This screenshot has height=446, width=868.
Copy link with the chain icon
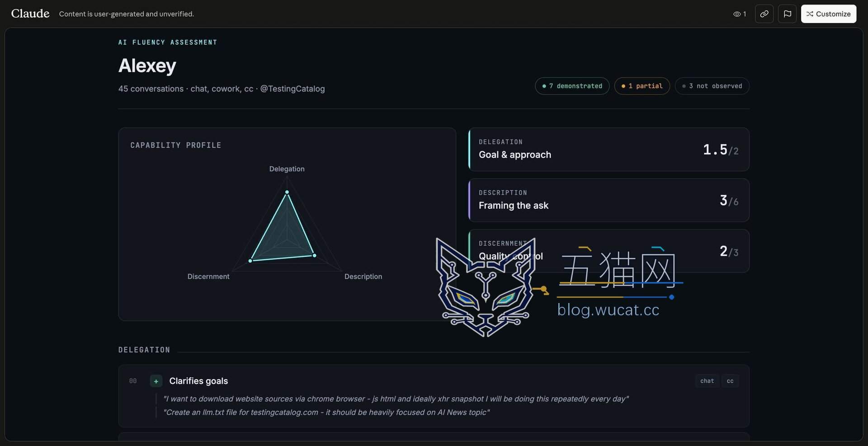(x=764, y=14)
